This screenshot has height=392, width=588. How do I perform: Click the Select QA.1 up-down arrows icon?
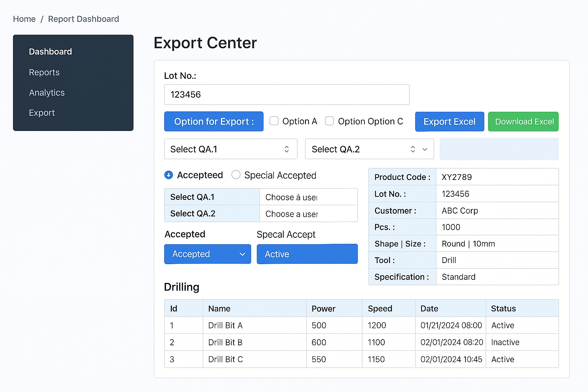(286, 149)
